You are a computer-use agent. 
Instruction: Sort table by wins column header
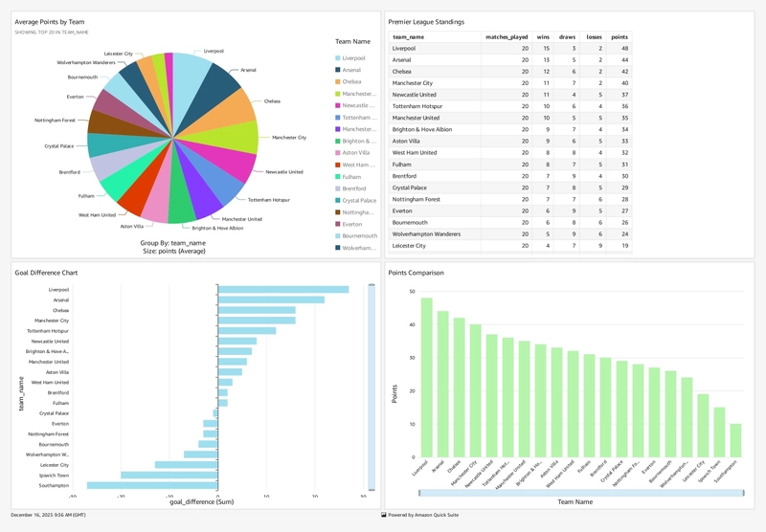click(x=543, y=37)
